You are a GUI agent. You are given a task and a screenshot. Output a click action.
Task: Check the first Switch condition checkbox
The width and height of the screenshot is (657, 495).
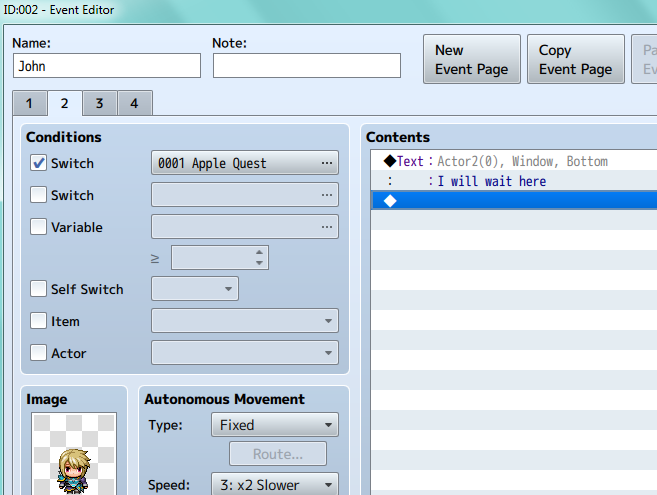click(x=38, y=163)
